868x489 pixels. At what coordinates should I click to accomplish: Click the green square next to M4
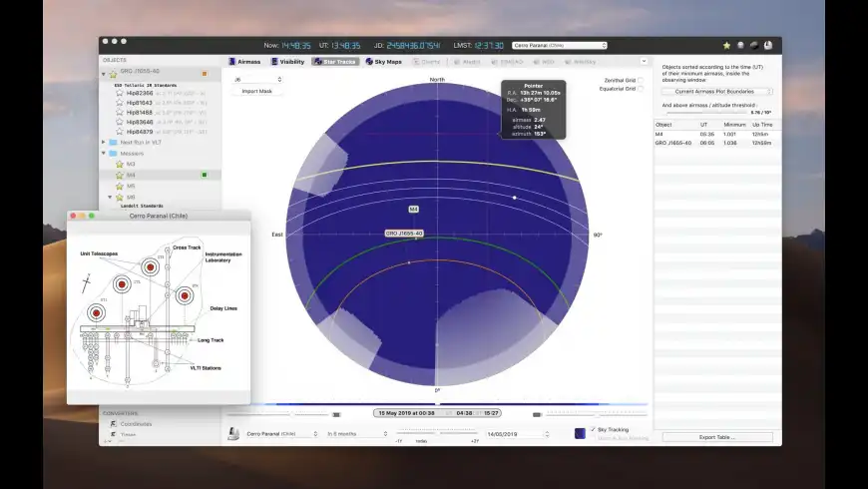(205, 175)
